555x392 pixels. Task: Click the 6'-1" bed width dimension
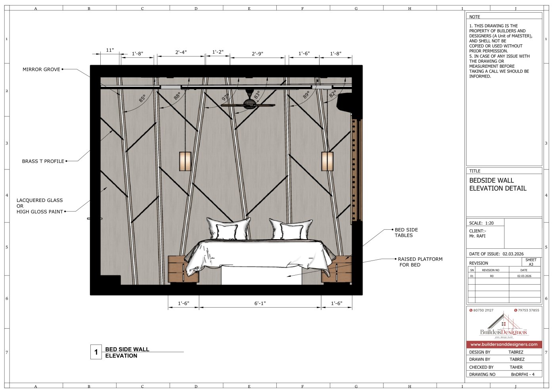260,303
